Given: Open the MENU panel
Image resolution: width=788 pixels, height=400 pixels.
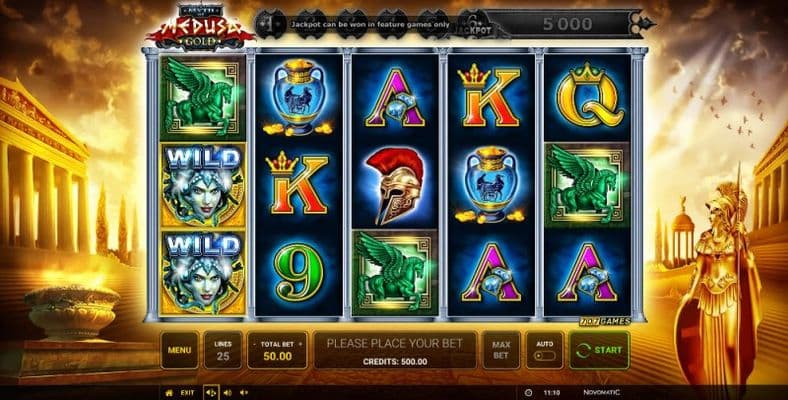Looking at the screenshot, I should [179, 350].
